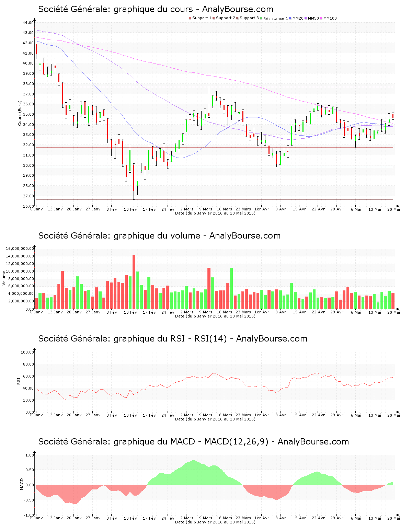Image resolution: width=412 pixels, height=532 pixels.
Task: Click the 'graphique du volume' chart title
Action: [159, 236]
